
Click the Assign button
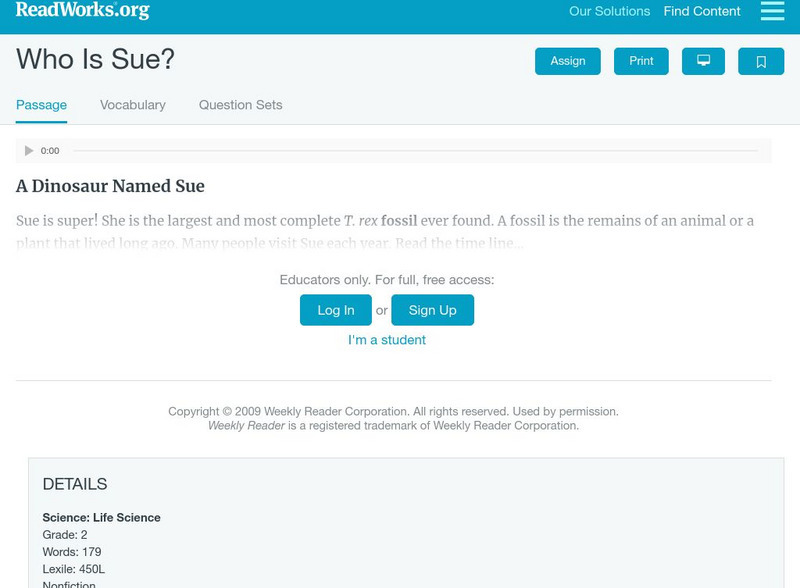tap(568, 61)
